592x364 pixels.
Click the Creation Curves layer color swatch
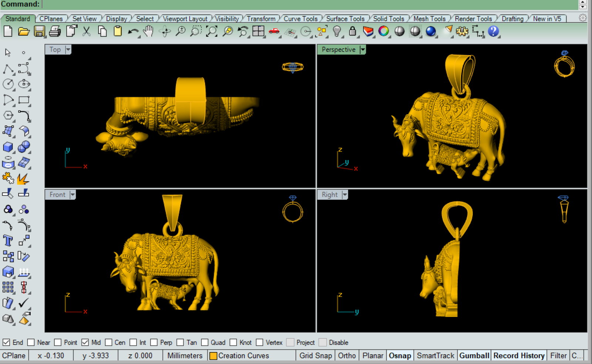(x=213, y=356)
